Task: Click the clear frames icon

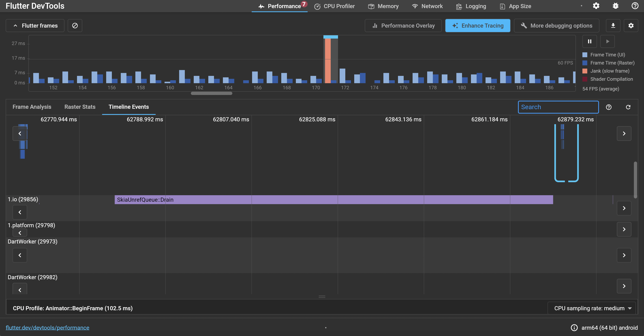Action: pos(75,26)
